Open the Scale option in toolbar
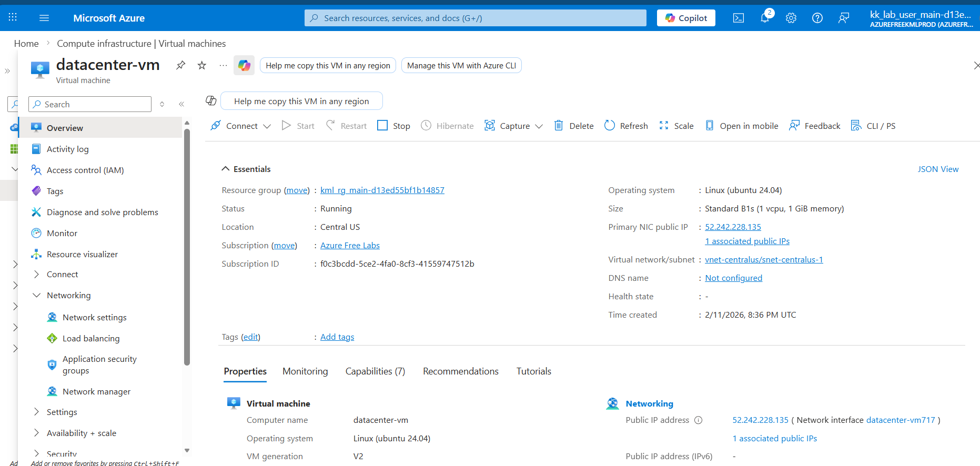The width and height of the screenshot is (980, 466). point(676,126)
